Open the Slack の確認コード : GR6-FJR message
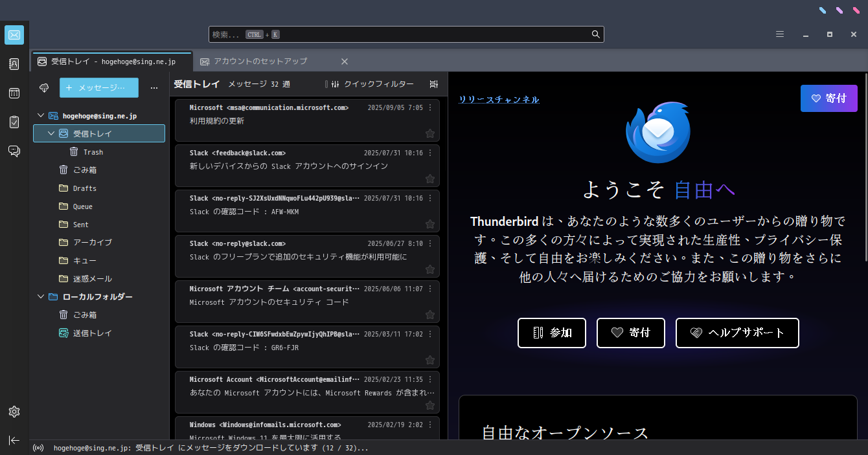 click(x=307, y=347)
